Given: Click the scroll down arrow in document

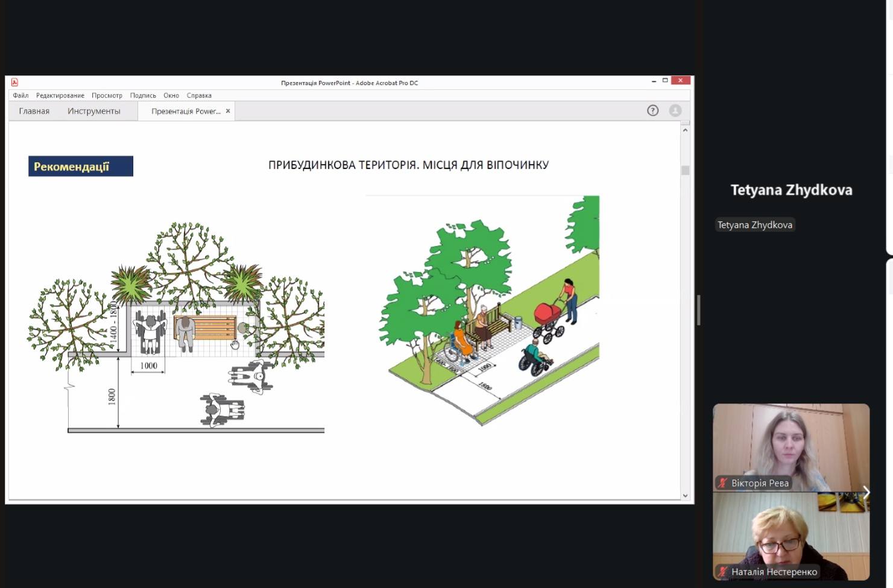Looking at the screenshot, I should [x=685, y=496].
